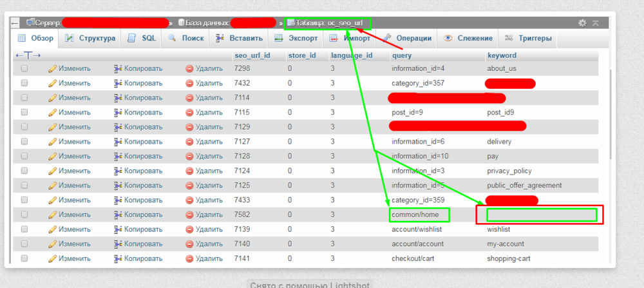644x288 pixels.
Task: Click the oc_seo_url table breadcrumb link
Action: tap(329, 23)
